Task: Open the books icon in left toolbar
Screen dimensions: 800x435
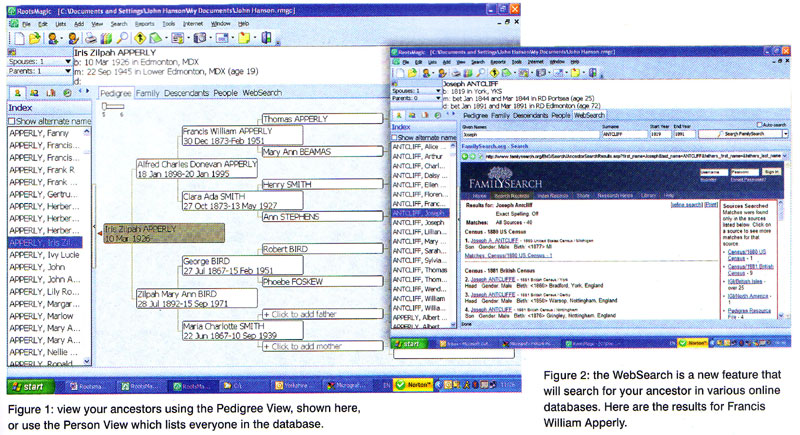Action: click(x=106, y=38)
